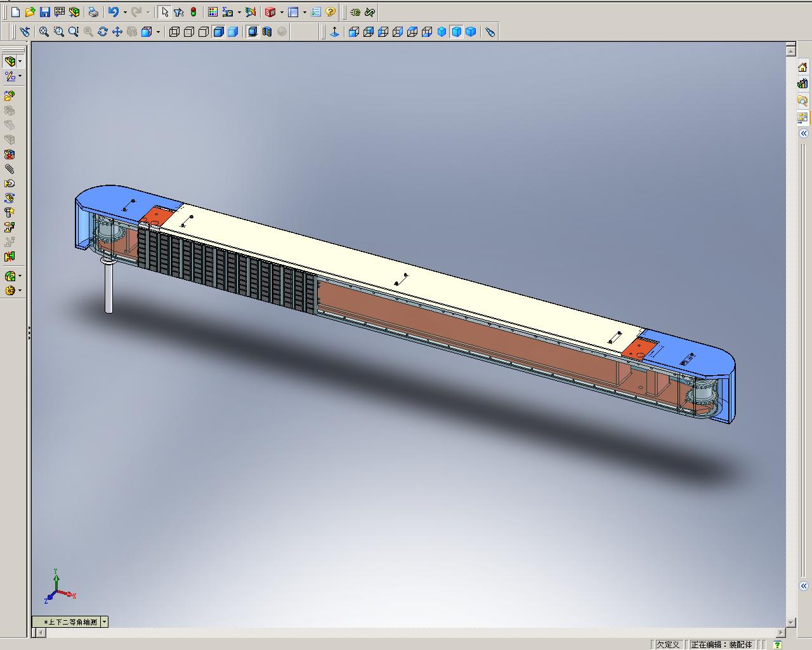Open the undo history dropdown arrow

[x=124, y=12]
